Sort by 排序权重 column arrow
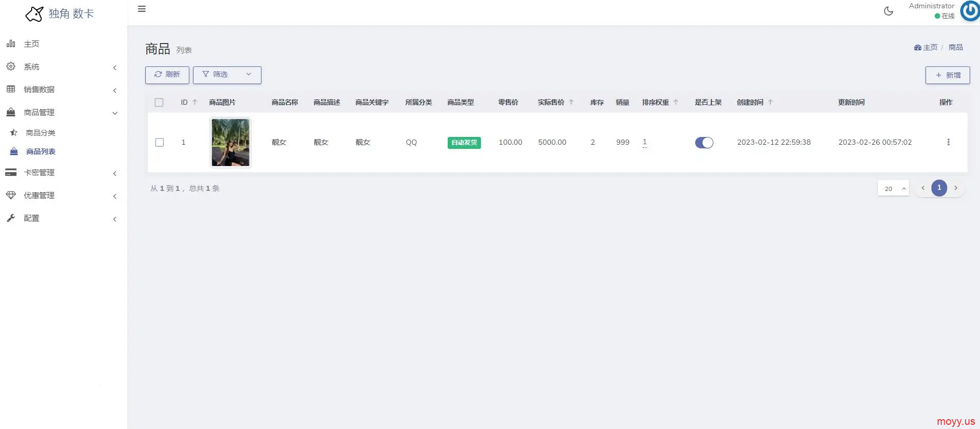Viewport: 980px width, 429px height. [x=676, y=102]
